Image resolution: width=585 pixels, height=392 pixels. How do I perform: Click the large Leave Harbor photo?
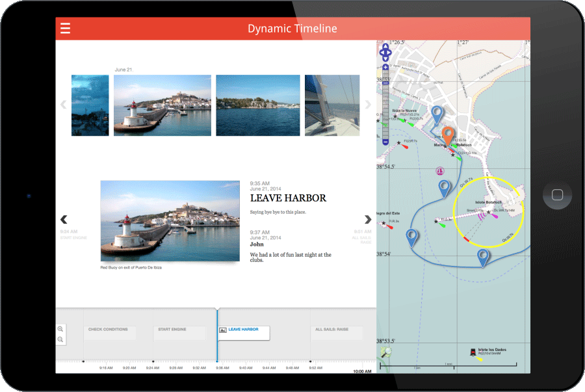point(170,221)
